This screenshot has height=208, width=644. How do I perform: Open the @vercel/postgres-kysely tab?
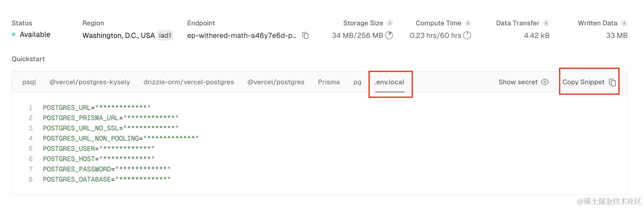coord(90,82)
